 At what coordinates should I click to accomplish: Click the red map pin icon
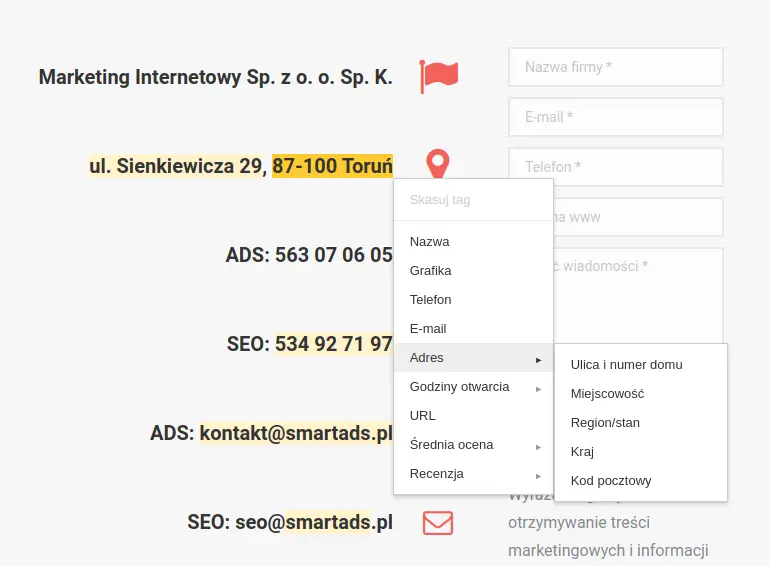(x=438, y=164)
